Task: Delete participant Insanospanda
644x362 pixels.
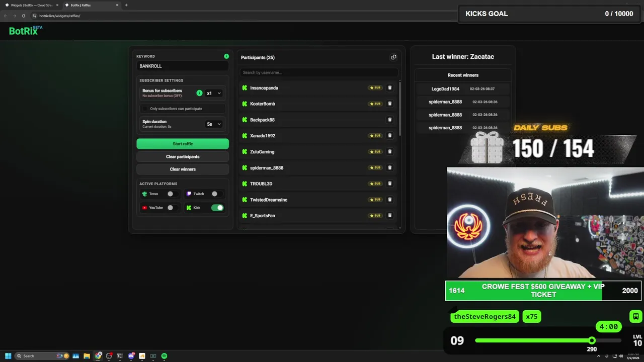Action: pos(389,88)
